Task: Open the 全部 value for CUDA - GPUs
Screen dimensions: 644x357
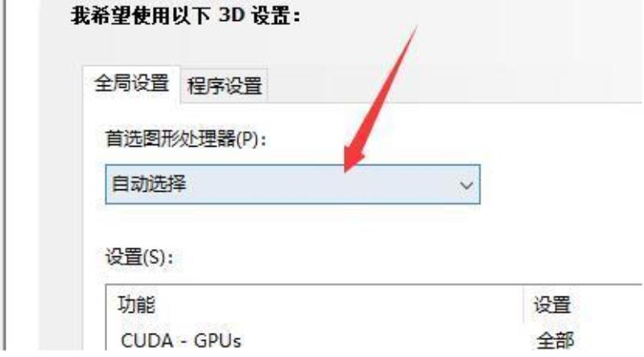Action: (x=555, y=341)
